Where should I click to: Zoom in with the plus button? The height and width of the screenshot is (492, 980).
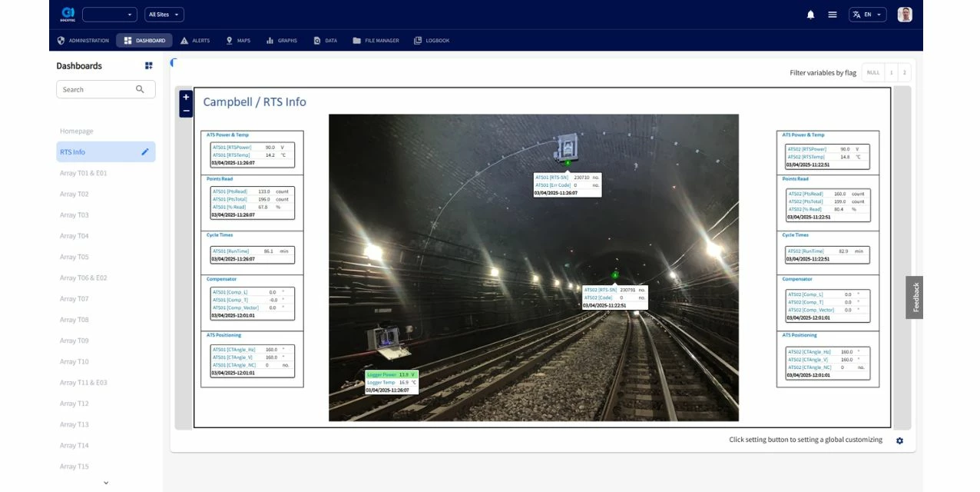pos(186,98)
